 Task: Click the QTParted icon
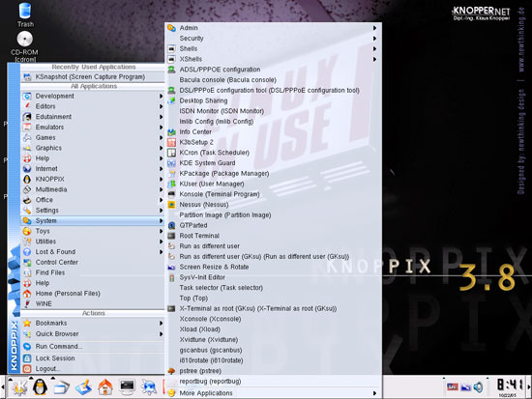(x=171, y=225)
